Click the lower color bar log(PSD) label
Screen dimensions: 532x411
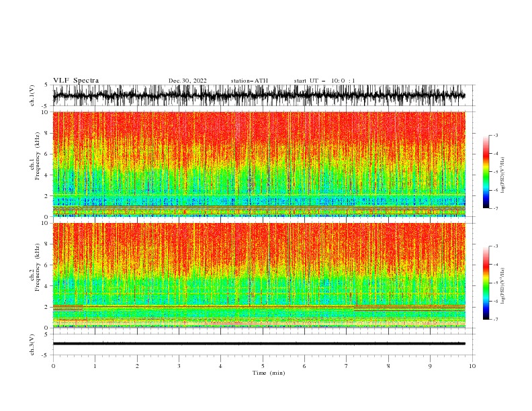tap(503, 285)
